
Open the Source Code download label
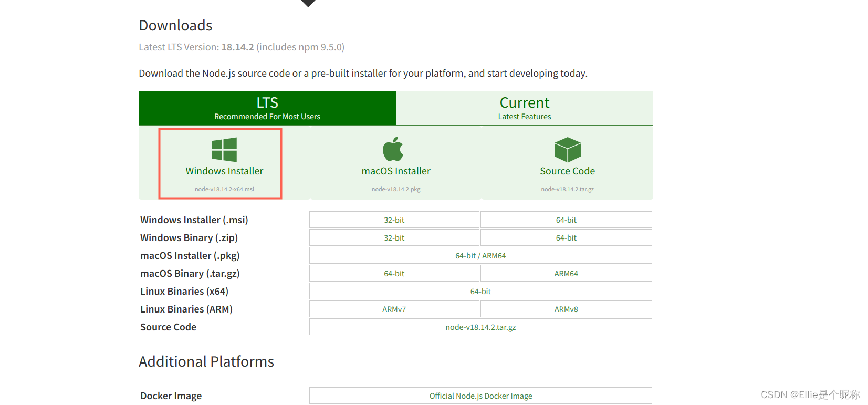tap(568, 171)
